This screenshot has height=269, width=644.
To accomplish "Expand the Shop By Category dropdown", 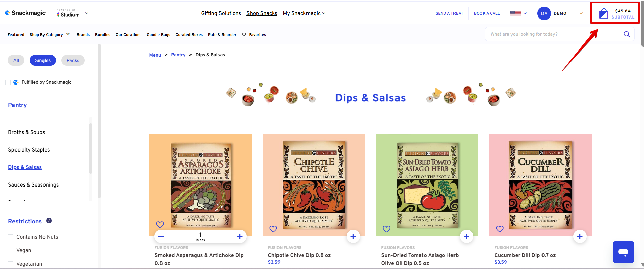I will (50, 35).
